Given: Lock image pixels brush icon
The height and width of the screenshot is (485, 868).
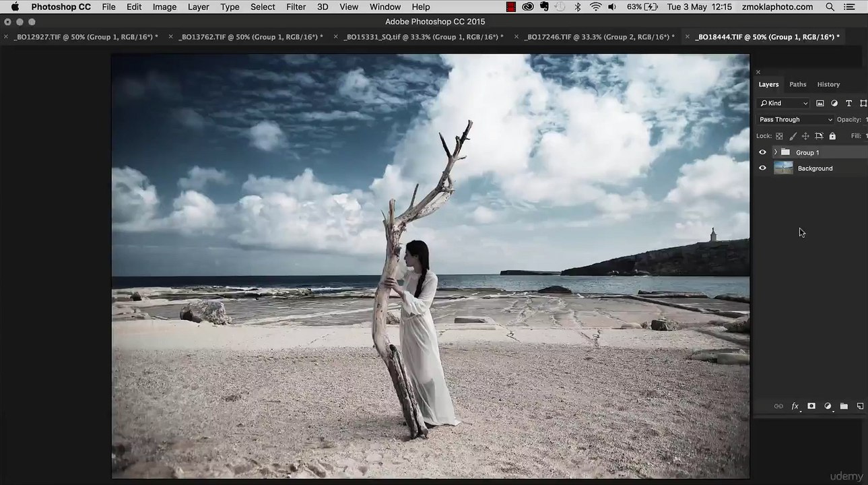Looking at the screenshot, I should pyautogui.click(x=793, y=136).
